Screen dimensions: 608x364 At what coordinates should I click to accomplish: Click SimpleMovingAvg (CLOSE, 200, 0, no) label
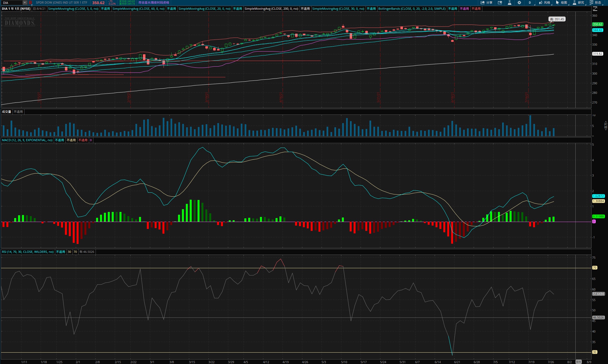(271, 9)
